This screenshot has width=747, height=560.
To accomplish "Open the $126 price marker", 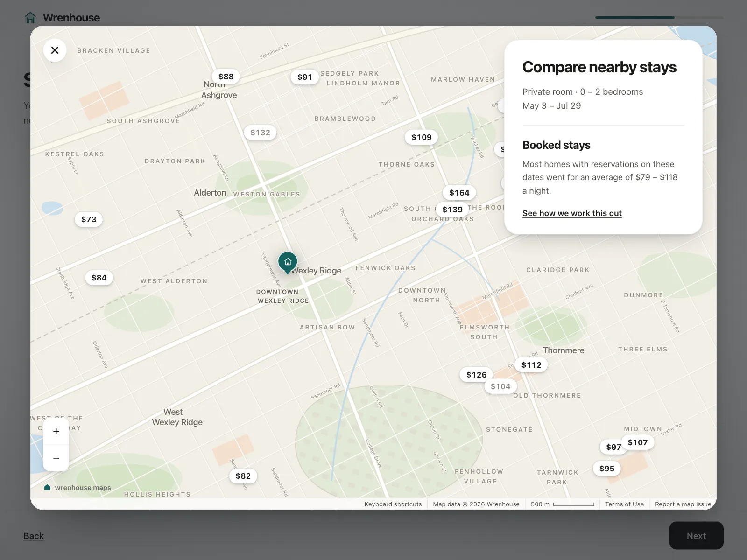I will [476, 375].
